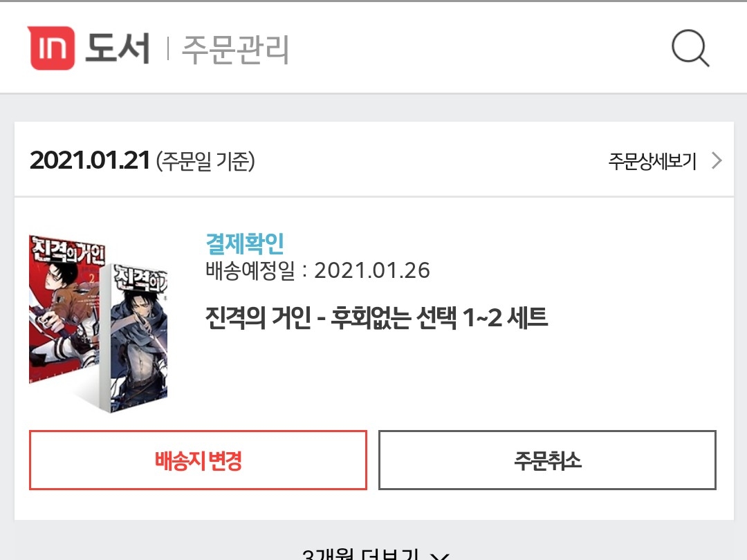Click the (주문일 기준) label
747x560 pixels.
(205, 161)
